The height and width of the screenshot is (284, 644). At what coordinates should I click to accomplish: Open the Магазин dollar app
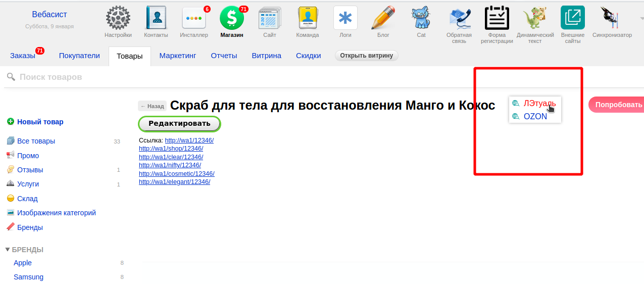point(232,18)
